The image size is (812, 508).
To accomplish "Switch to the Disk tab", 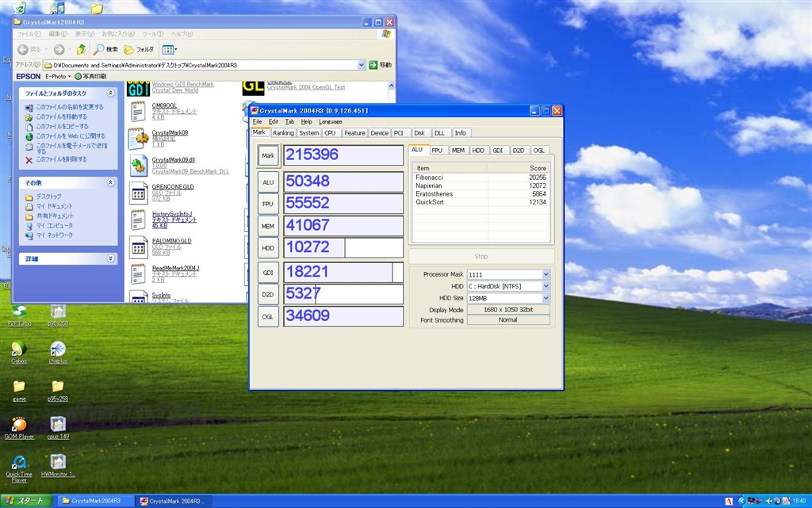I will (419, 133).
